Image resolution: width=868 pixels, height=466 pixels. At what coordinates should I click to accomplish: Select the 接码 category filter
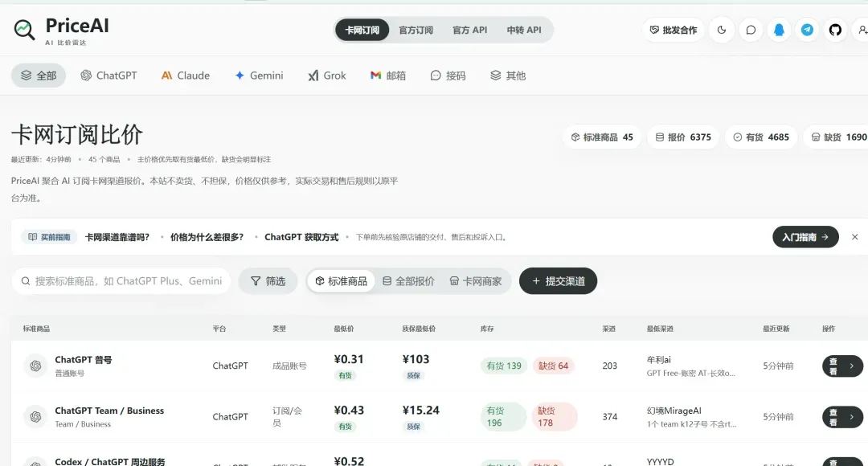click(448, 76)
